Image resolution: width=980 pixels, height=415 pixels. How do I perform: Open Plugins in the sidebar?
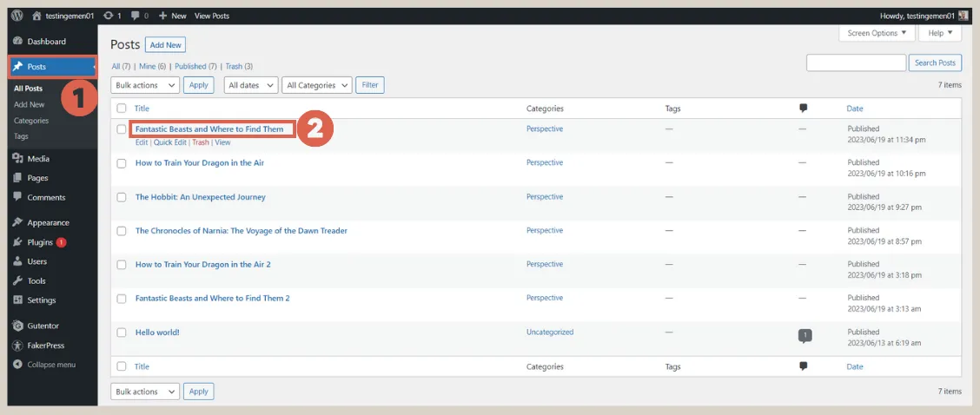40,242
